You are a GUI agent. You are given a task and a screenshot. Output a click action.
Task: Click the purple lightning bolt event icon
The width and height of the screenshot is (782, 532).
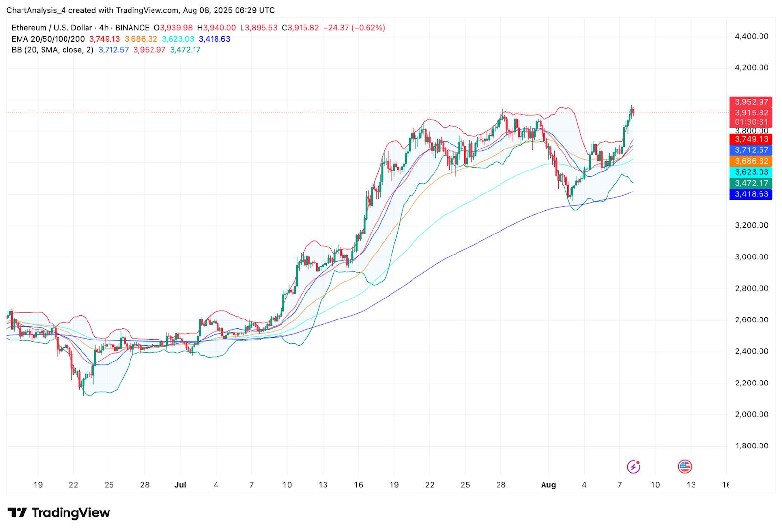tap(633, 467)
